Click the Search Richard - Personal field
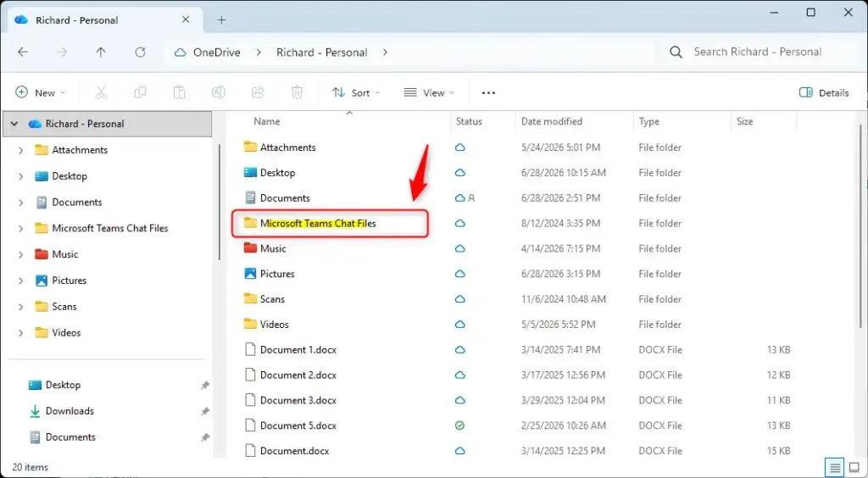Viewport: 868px width, 478px height. 758,52
